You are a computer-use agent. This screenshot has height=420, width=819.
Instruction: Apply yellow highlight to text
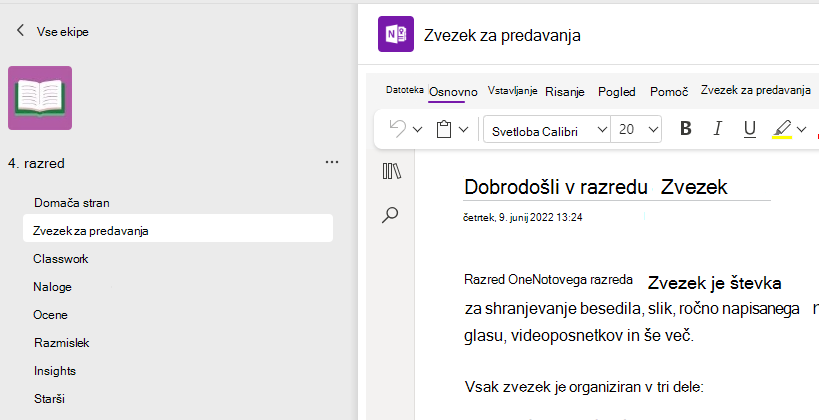[782, 129]
